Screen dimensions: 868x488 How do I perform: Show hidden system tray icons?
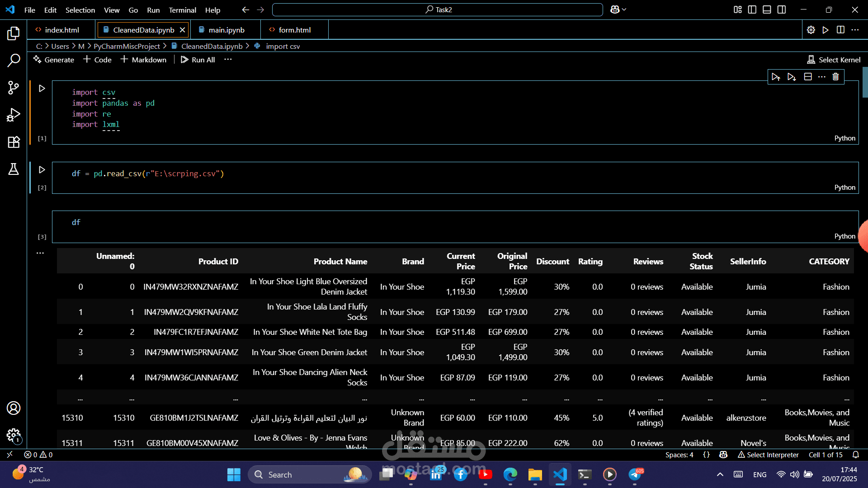tap(720, 474)
